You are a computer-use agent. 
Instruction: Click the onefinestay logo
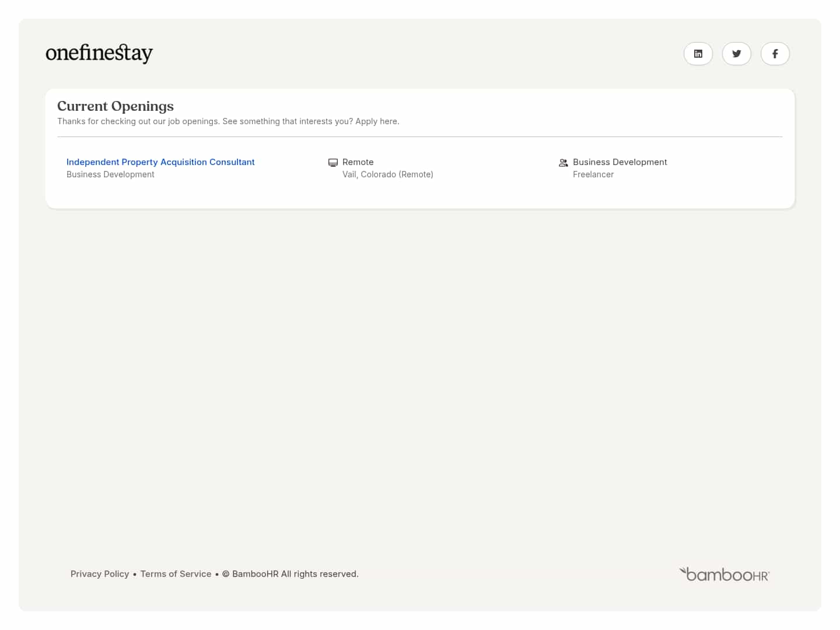pyautogui.click(x=99, y=53)
